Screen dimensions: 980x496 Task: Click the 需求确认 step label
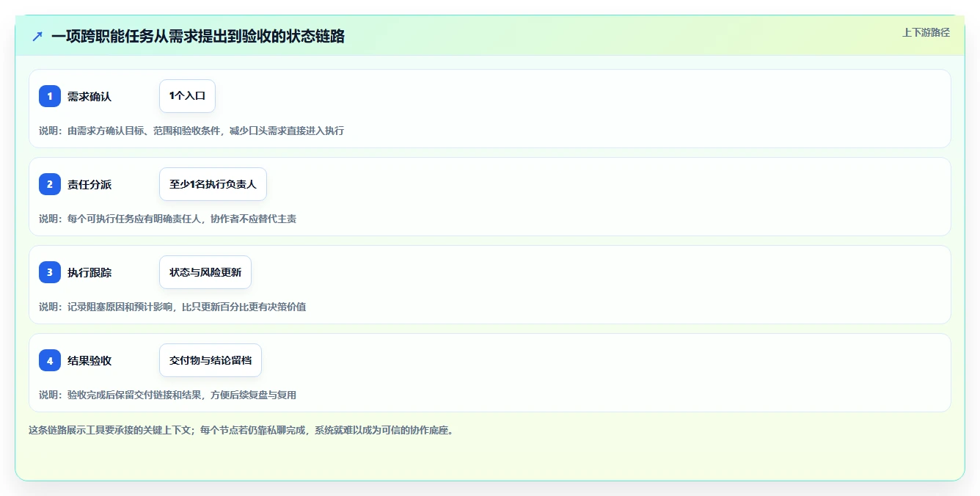pos(89,96)
